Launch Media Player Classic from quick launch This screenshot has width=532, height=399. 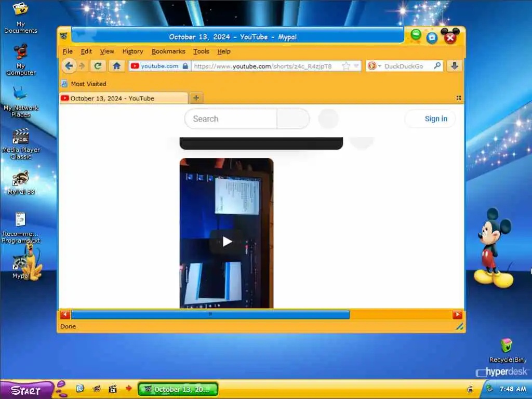(113, 389)
